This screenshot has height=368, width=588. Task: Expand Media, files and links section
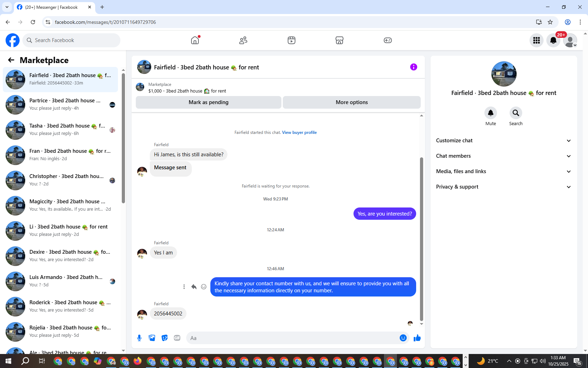504,171
